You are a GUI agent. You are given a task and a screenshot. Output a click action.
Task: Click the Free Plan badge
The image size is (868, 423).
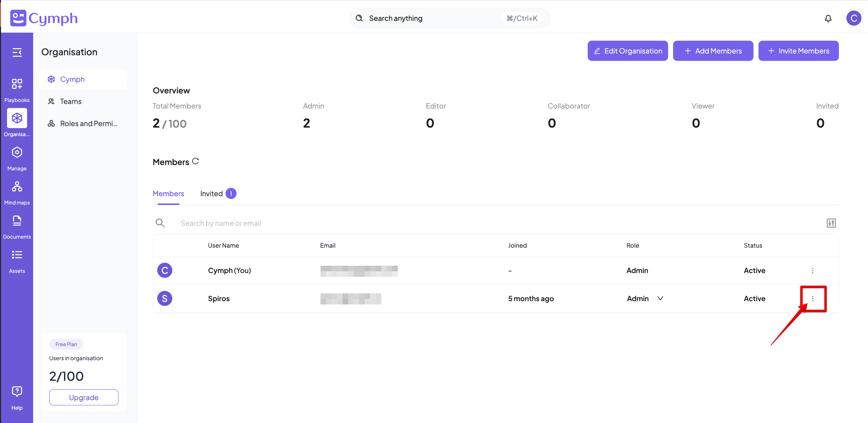point(66,344)
